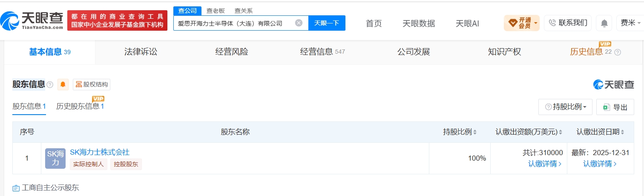Switch to 历史信息 VIP tab
Image resolution: width=644 pixels, height=196 pixels.
click(591, 52)
